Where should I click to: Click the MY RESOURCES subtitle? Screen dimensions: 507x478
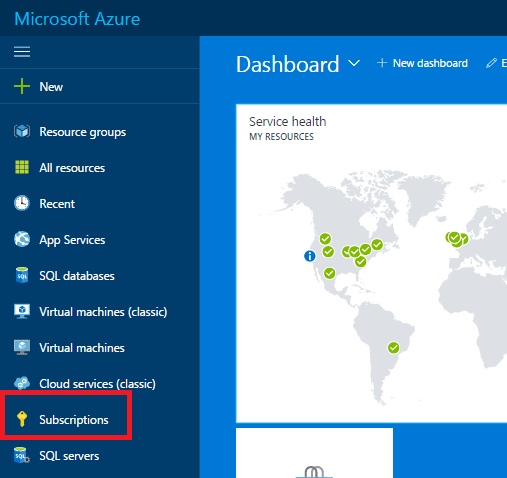pos(281,137)
